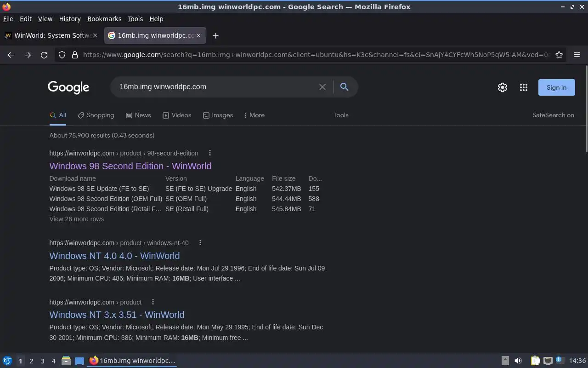Select the All results tab
The height and width of the screenshot is (368, 588).
pos(58,115)
